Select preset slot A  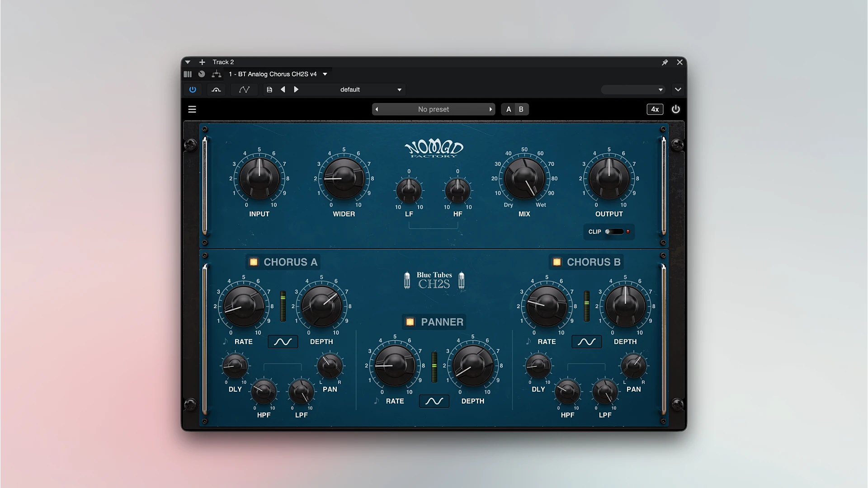509,109
